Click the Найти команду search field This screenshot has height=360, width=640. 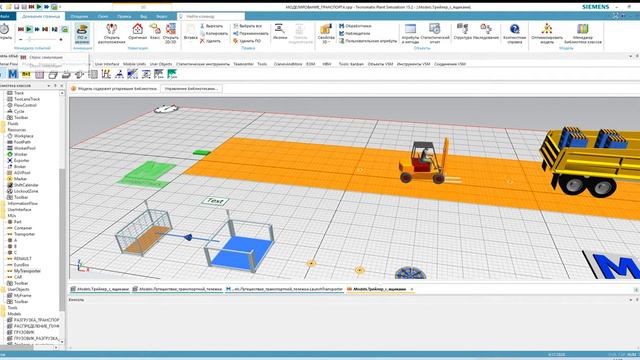(211, 16)
